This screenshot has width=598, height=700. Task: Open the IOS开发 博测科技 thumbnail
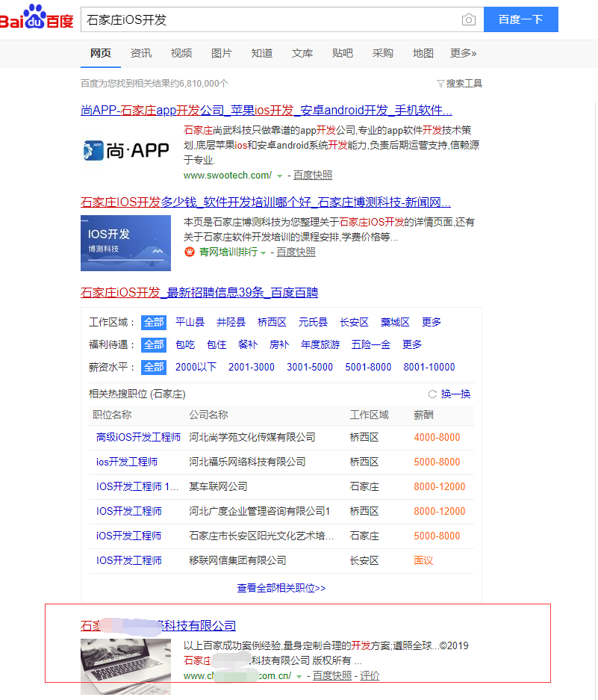pyautogui.click(x=126, y=243)
